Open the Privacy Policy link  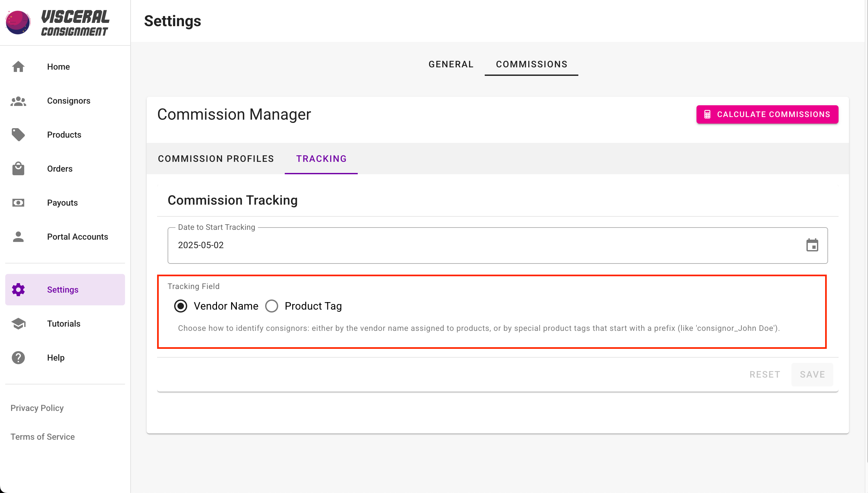click(37, 408)
